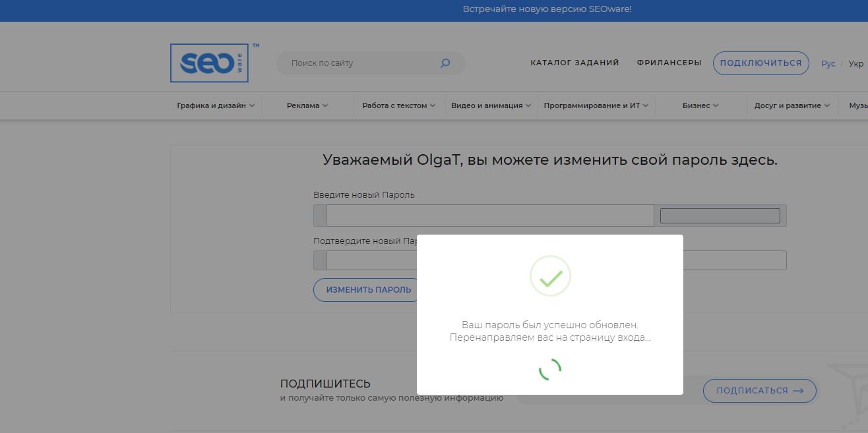Click the green success checkmark icon
This screenshot has height=433, width=868.
point(550,276)
